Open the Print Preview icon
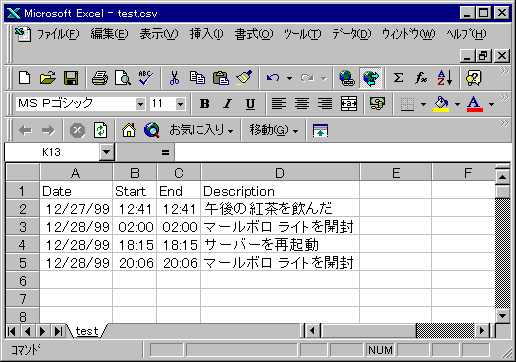 pos(123,78)
